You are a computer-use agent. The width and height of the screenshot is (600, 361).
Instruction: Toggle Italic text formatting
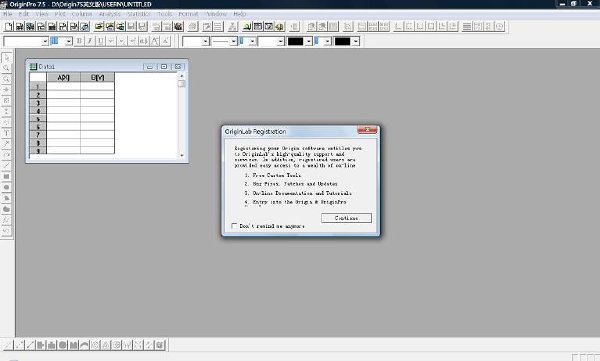(x=90, y=41)
